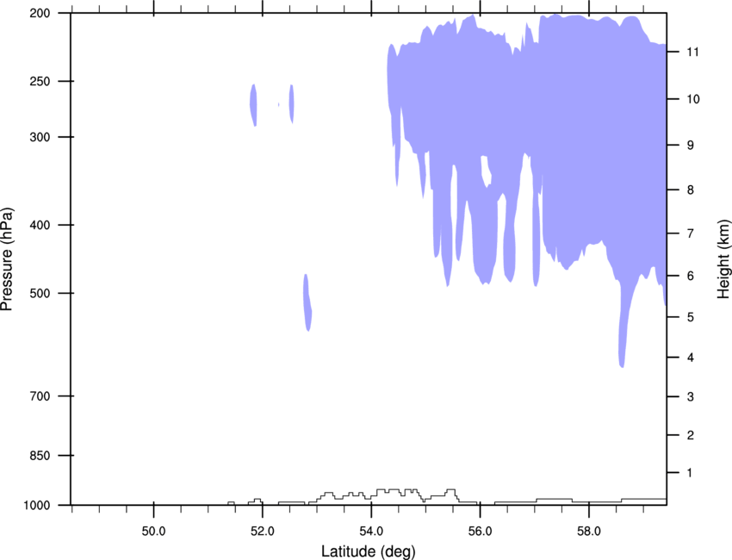
Task: Click the 11 km height label
Action: [692, 52]
